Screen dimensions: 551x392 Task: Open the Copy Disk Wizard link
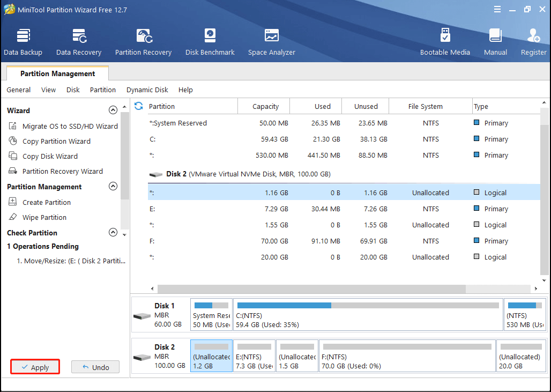(50, 156)
